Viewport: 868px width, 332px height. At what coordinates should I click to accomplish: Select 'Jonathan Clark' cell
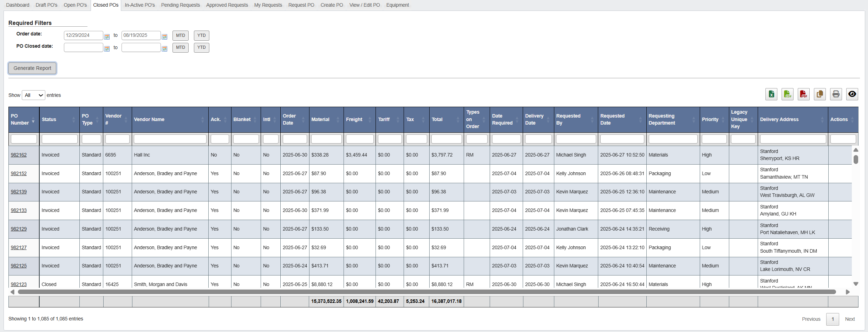point(576,229)
